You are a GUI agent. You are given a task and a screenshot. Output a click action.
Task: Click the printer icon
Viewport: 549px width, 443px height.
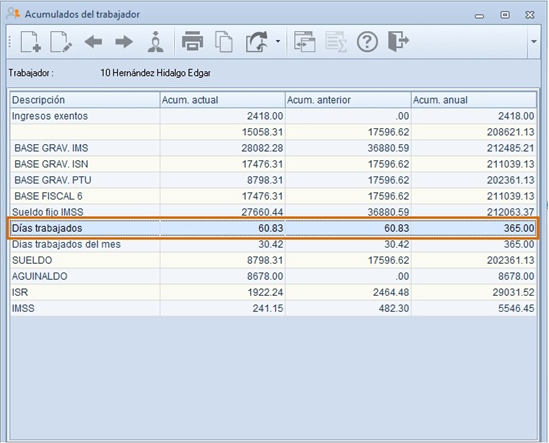pos(193,41)
